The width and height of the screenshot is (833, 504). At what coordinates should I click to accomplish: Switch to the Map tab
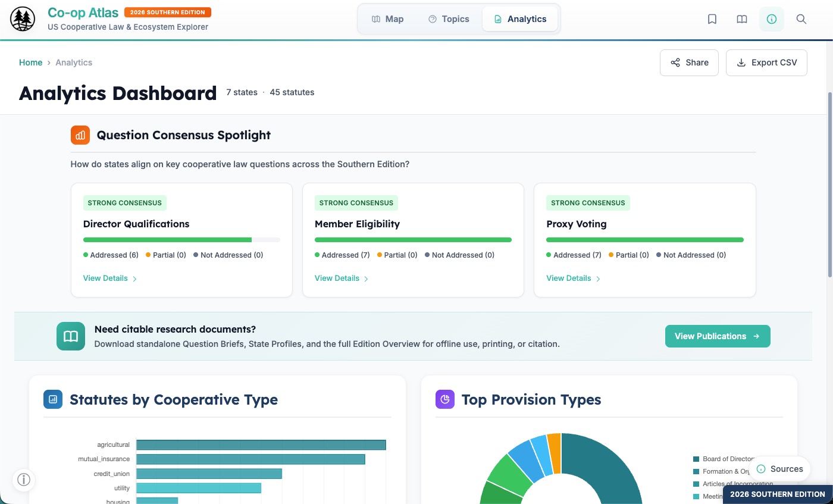click(x=388, y=19)
